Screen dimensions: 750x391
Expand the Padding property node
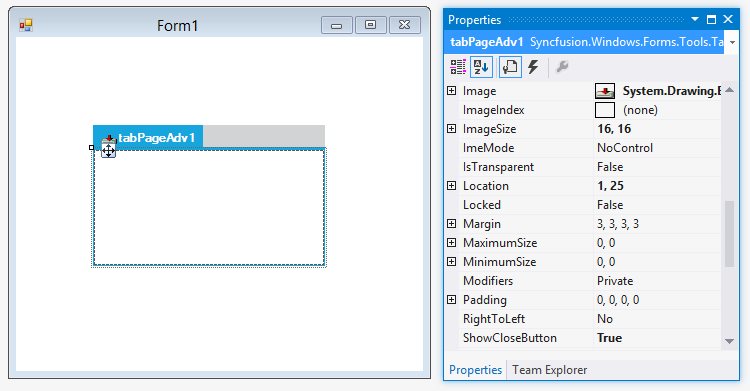(x=452, y=300)
